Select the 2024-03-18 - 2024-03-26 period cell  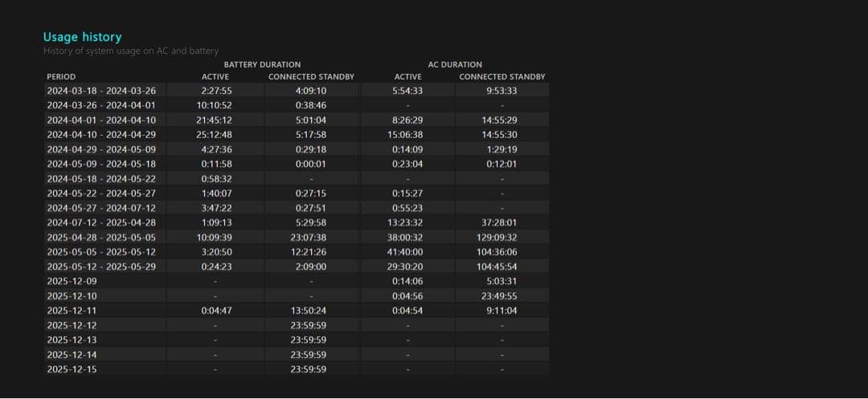tap(101, 91)
